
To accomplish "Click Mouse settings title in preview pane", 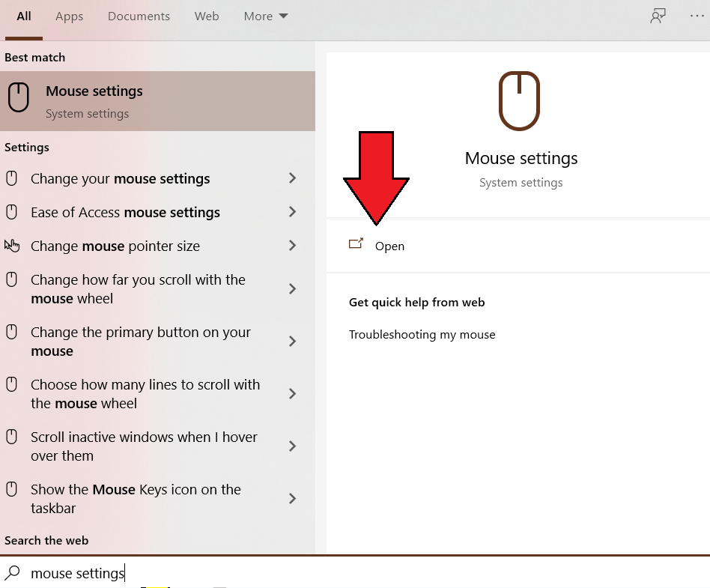I will coord(521,158).
